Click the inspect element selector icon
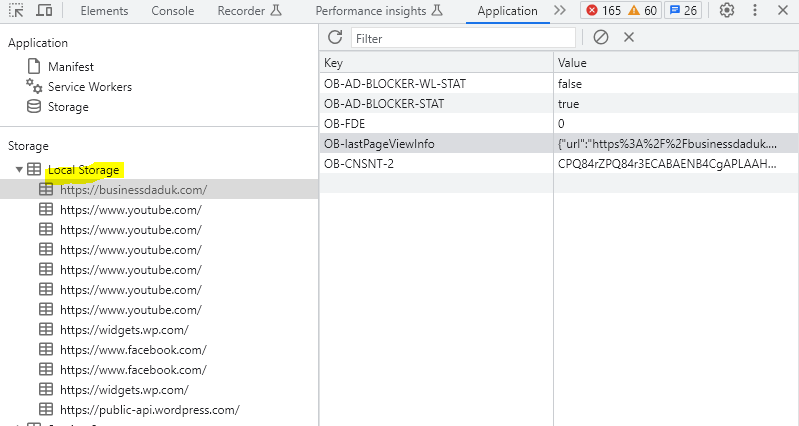799x426 pixels. 16,11
